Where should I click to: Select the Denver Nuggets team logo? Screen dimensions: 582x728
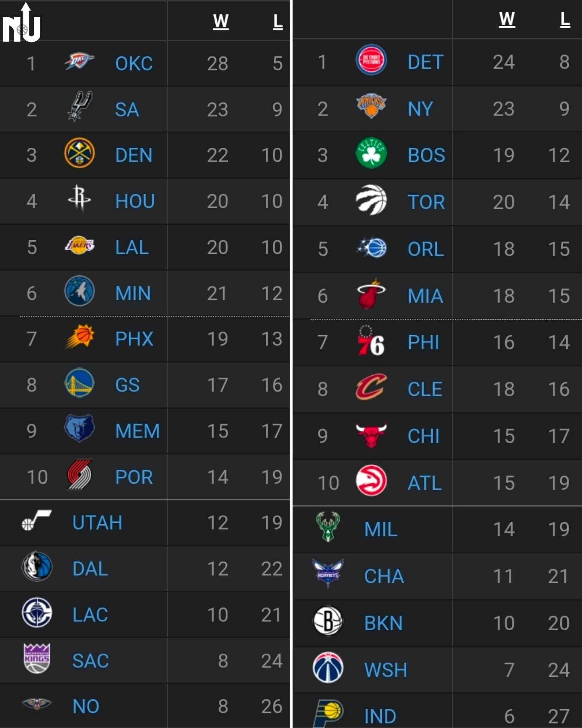(x=79, y=153)
